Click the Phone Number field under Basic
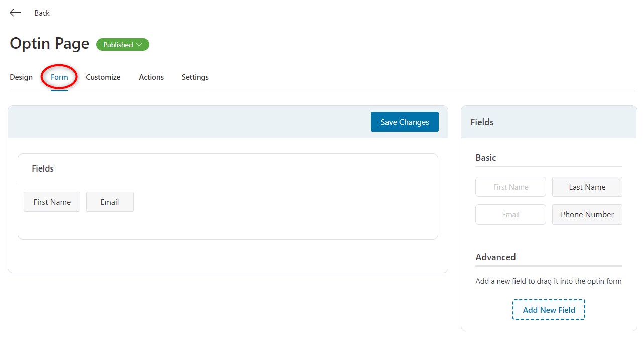 click(x=587, y=214)
